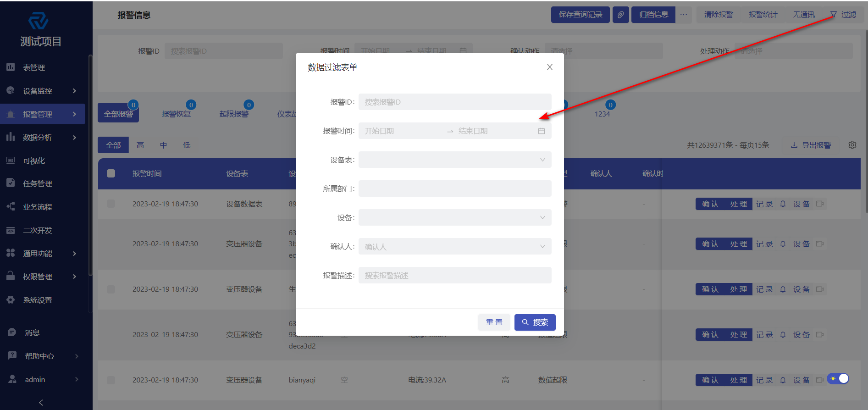This screenshot has width=868, height=410.
Task: Expand the 通用功能 sidebar submenu arrow
Action: click(x=74, y=253)
